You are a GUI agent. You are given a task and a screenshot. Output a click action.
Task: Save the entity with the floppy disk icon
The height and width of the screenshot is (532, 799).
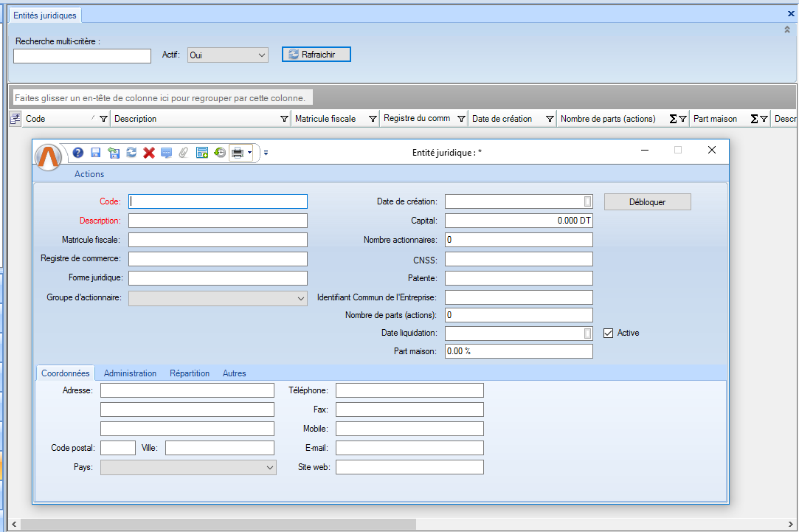[x=96, y=153]
